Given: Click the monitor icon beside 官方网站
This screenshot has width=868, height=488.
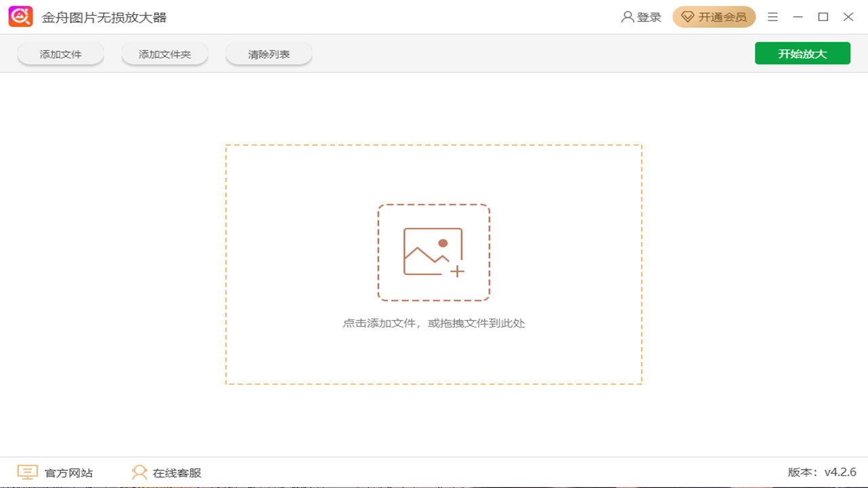Looking at the screenshot, I should (x=26, y=472).
